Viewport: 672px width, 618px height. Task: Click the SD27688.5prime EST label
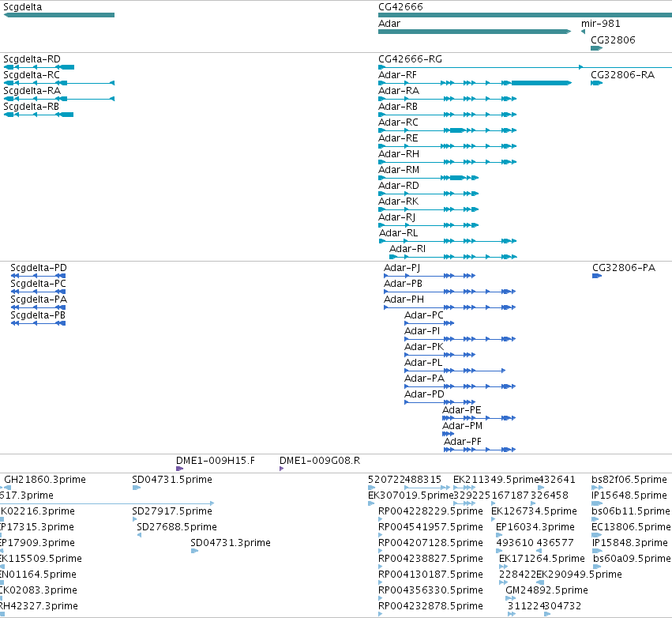pyautogui.click(x=177, y=527)
